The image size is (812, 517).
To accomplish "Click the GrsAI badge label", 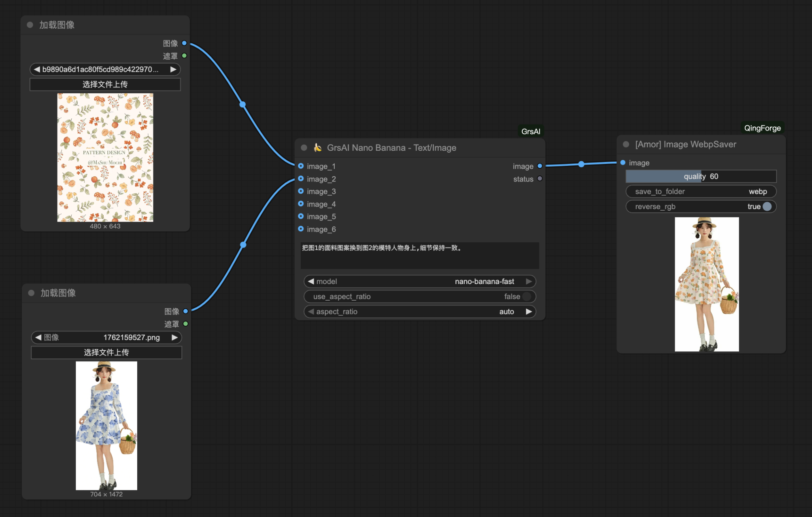I will 530,131.
